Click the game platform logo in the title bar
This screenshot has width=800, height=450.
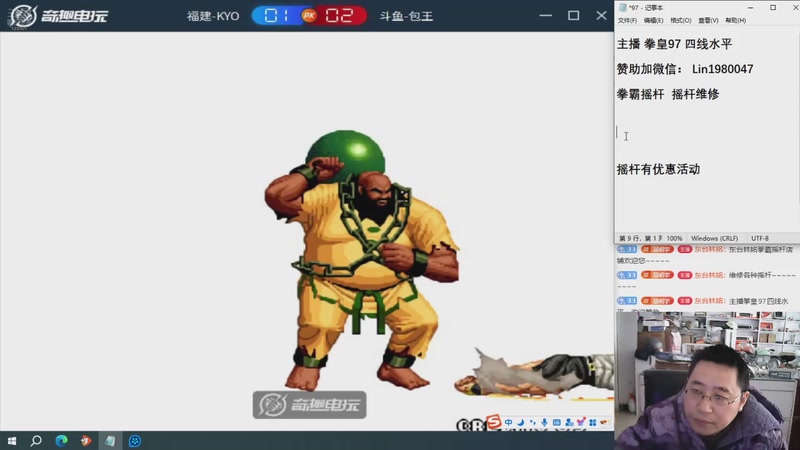58,16
